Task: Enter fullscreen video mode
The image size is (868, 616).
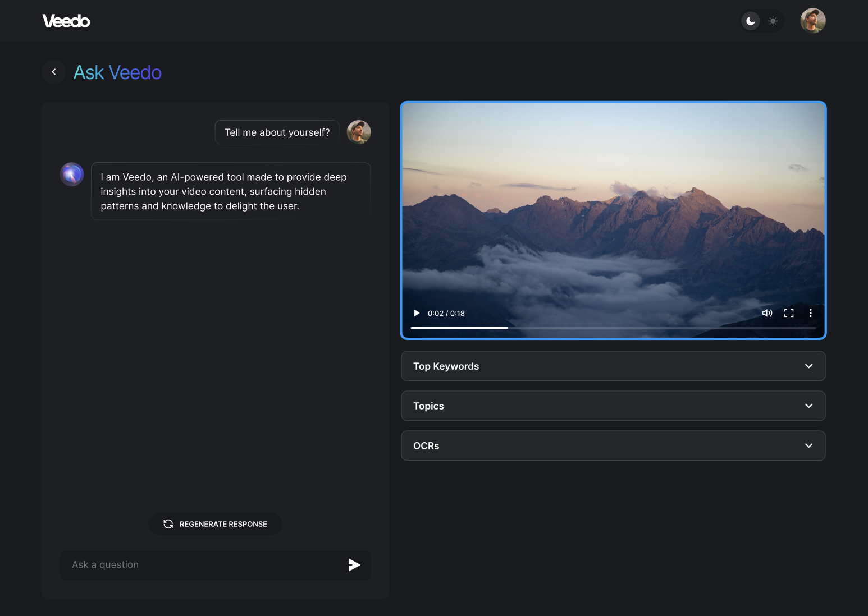Action: [789, 313]
